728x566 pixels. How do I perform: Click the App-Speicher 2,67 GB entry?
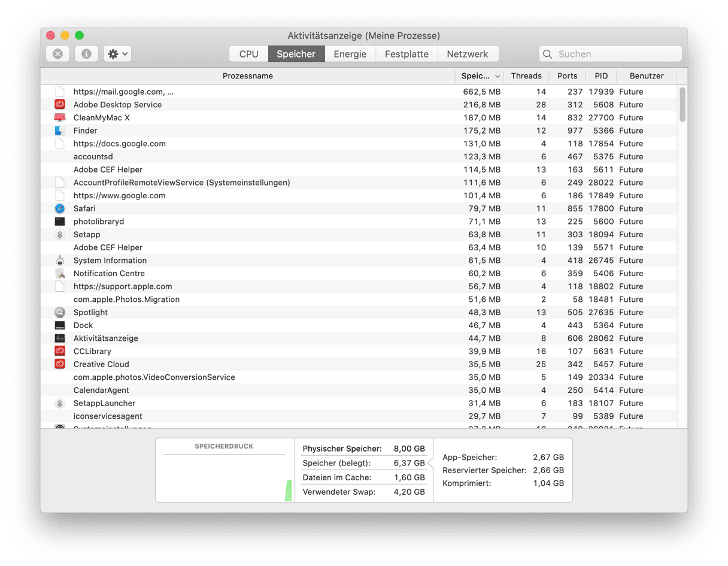(503, 457)
